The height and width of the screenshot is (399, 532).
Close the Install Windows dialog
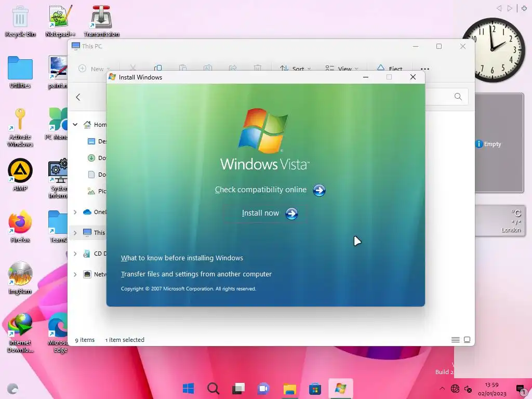pyautogui.click(x=413, y=77)
